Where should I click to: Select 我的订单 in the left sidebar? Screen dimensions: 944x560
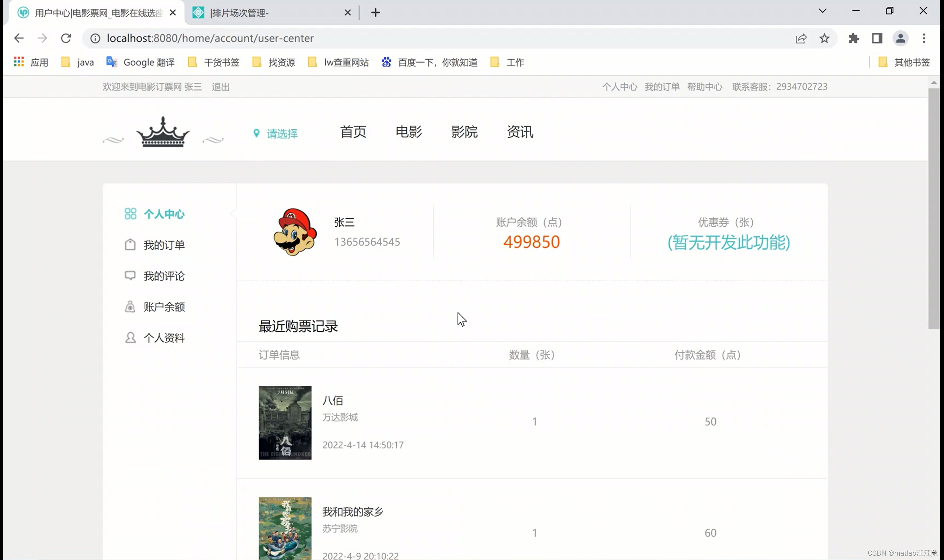tap(163, 245)
